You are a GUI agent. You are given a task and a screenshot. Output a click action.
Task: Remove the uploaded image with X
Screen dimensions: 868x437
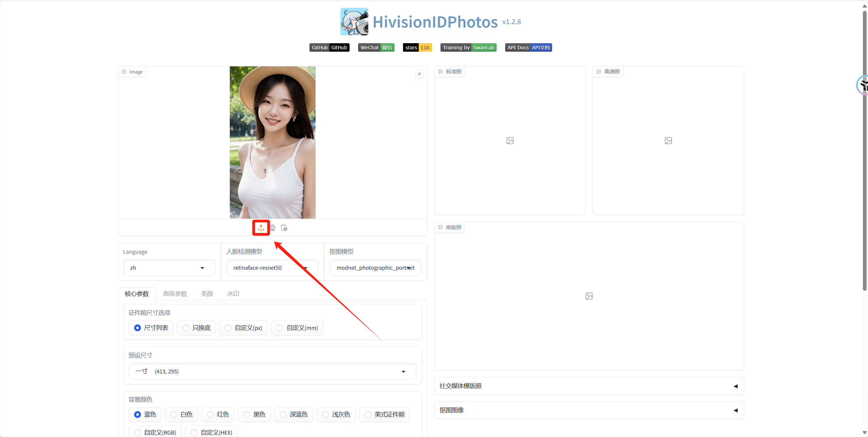[419, 74]
